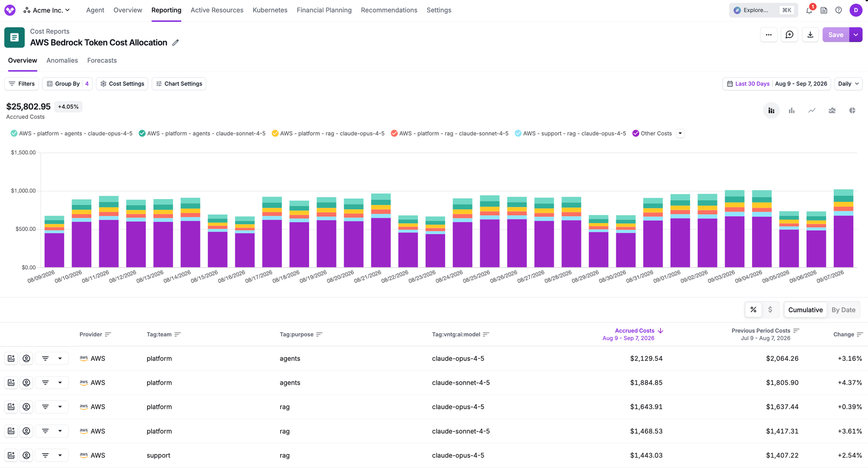Open Group By button
This screenshot has width=868, height=468.
[x=67, y=84]
